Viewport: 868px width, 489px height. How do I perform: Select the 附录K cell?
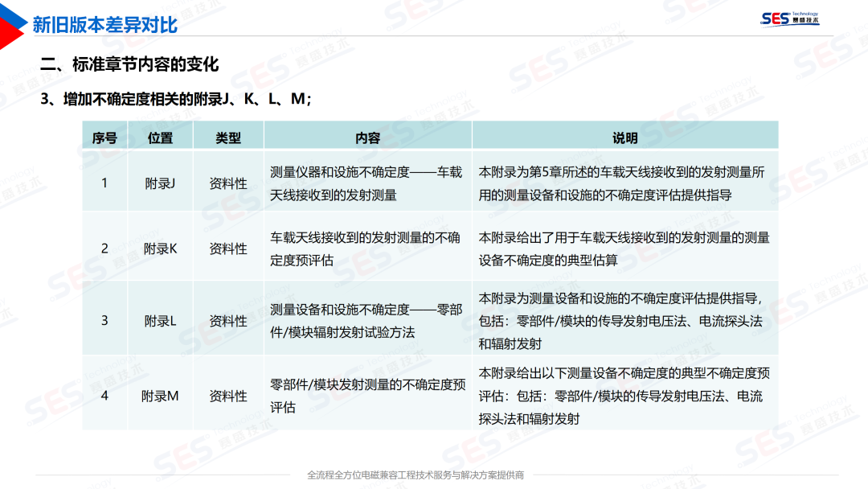(160, 249)
